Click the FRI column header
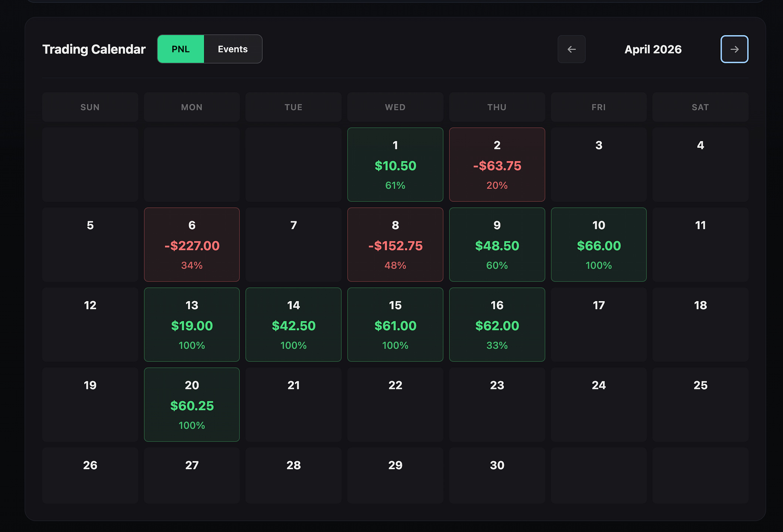 [x=599, y=107]
